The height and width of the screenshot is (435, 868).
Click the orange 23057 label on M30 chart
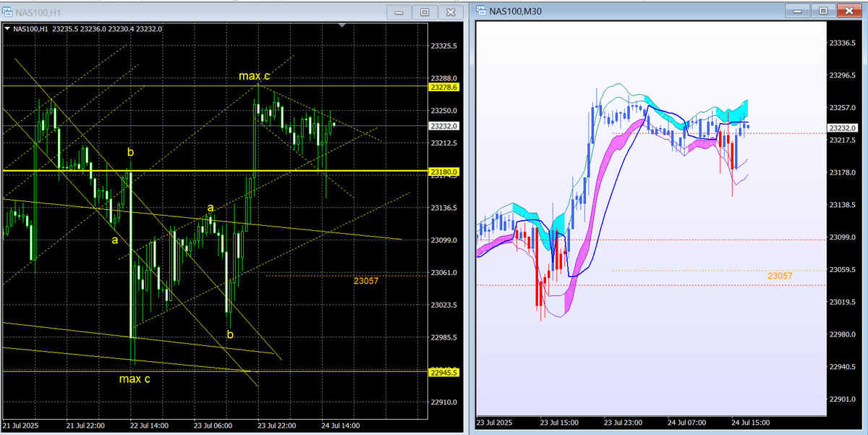[x=780, y=276]
